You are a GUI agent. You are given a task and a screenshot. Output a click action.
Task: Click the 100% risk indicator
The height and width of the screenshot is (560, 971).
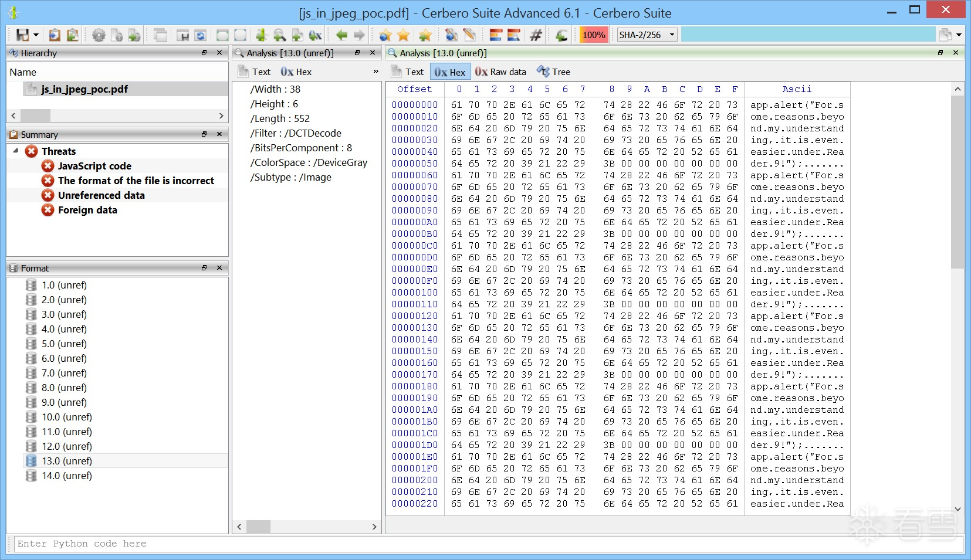click(594, 35)
